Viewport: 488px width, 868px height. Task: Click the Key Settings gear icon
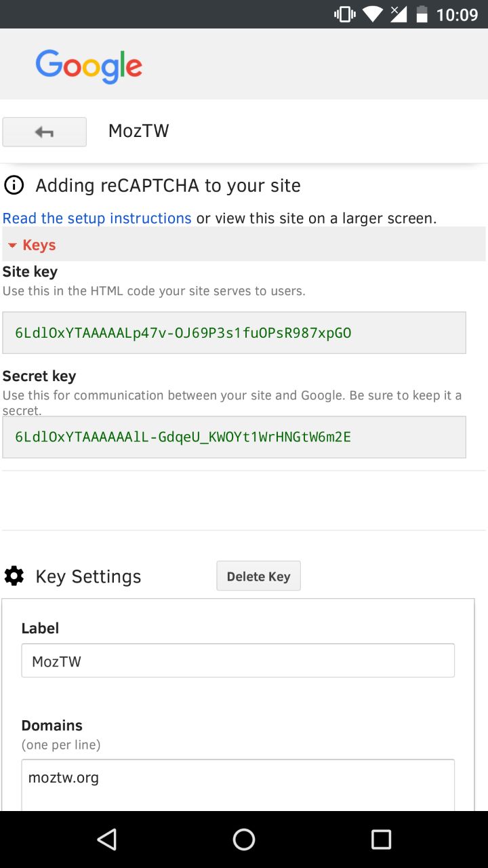pos(14,576)
